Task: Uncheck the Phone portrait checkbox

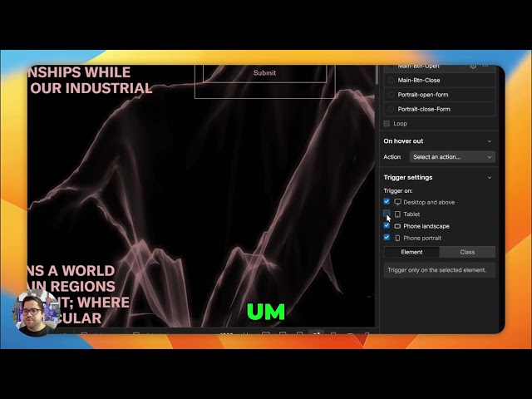Action: click(387, 238)
